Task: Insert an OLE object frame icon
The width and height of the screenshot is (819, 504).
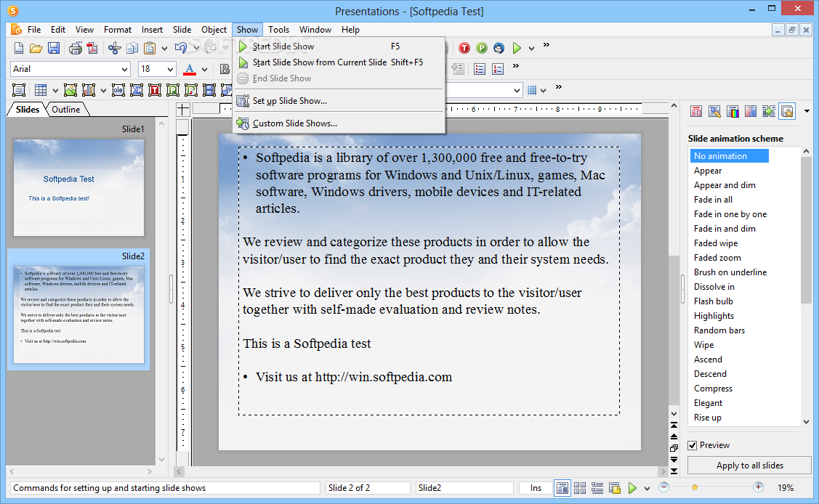Action: 118,90
